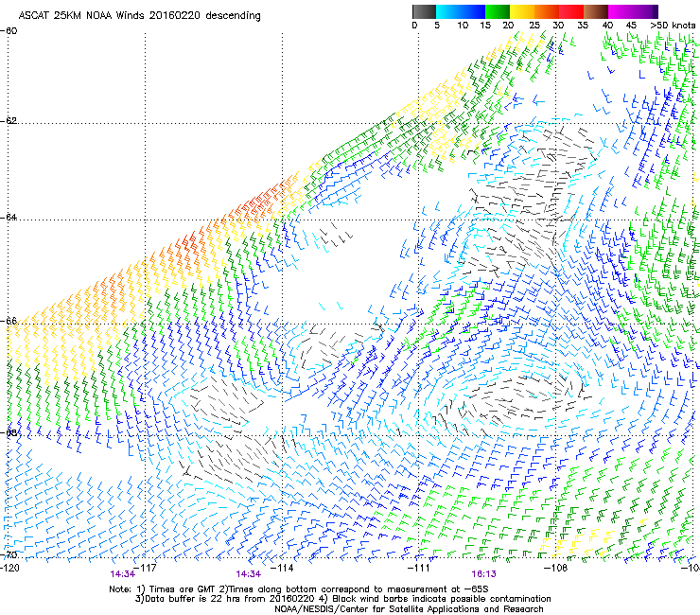The height and width of the screenshot is (615, 700).
Task: Pick the brown 35-40 knots legend segment
Action: pyautogui.click(x=596, y=11)
